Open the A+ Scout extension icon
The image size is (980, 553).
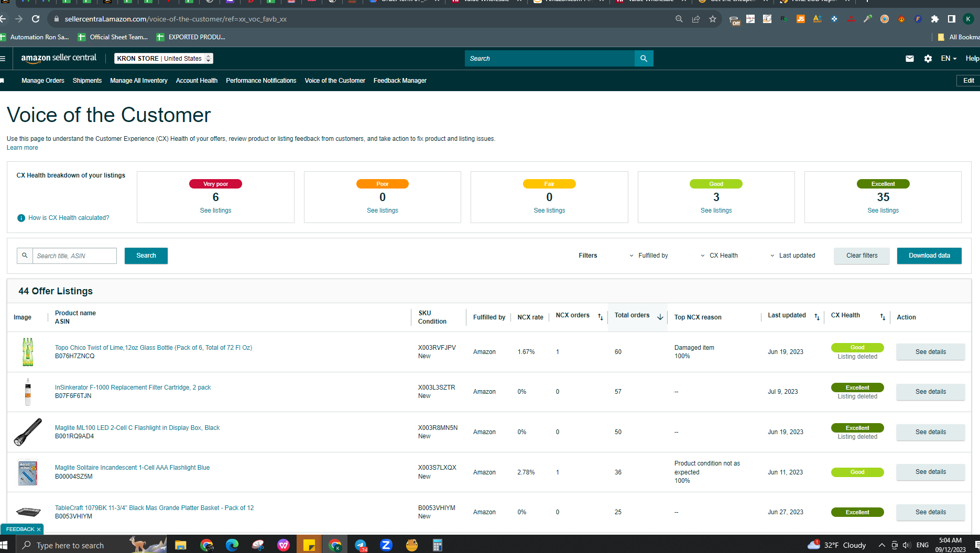coord(818,19)
